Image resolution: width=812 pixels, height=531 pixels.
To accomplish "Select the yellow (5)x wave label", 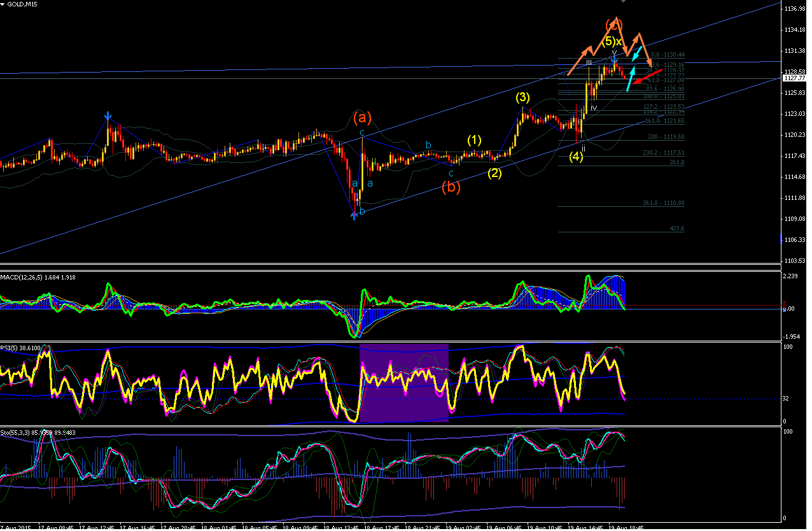I will point(612,41).
